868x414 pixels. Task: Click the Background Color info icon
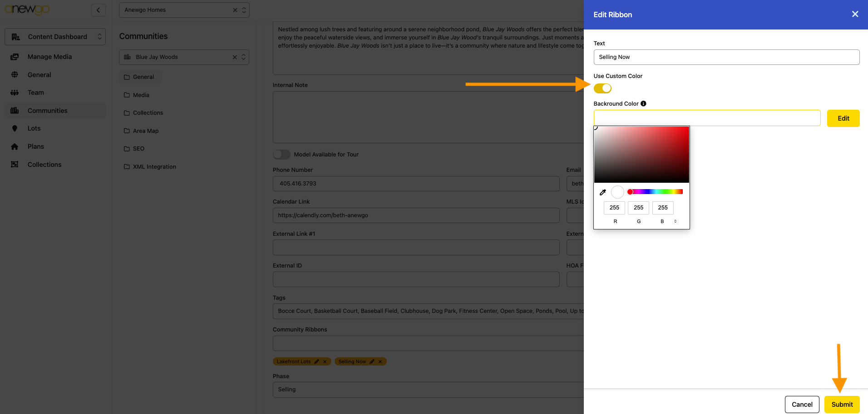[643, 104]
